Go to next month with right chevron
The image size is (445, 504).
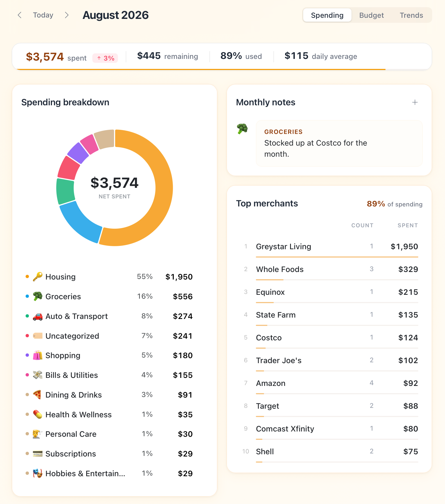[66, 15]
